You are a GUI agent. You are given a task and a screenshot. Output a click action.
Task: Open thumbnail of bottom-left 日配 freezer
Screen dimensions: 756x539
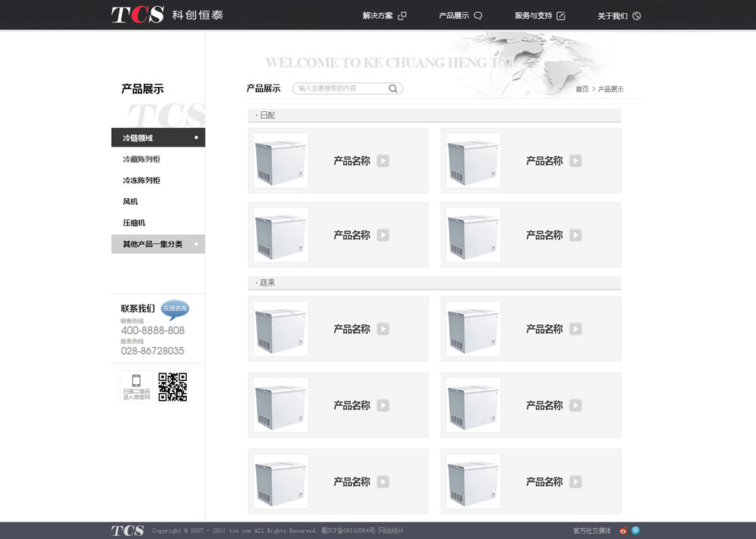coord(281,235)
